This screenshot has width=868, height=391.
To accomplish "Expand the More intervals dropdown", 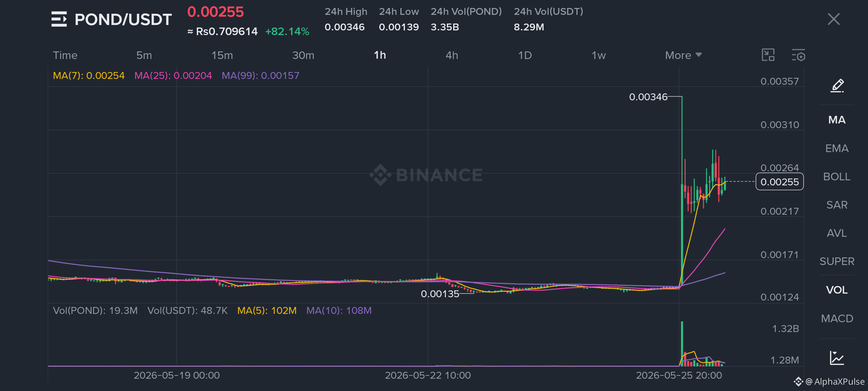I will click(x=683, y=55).
